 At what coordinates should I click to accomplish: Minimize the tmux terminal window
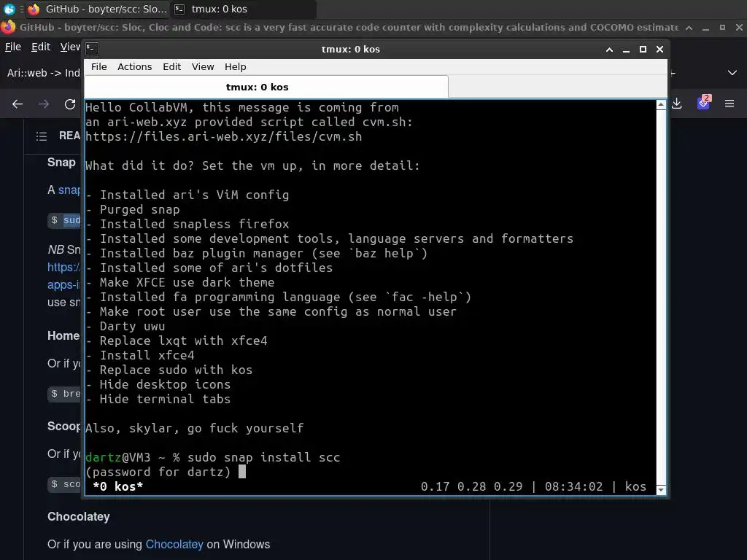(626, 49)
